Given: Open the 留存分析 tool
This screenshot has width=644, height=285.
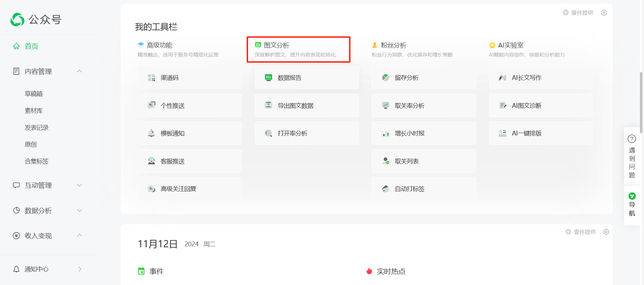Looking at the screenshot, I should [x=424, y=78].
